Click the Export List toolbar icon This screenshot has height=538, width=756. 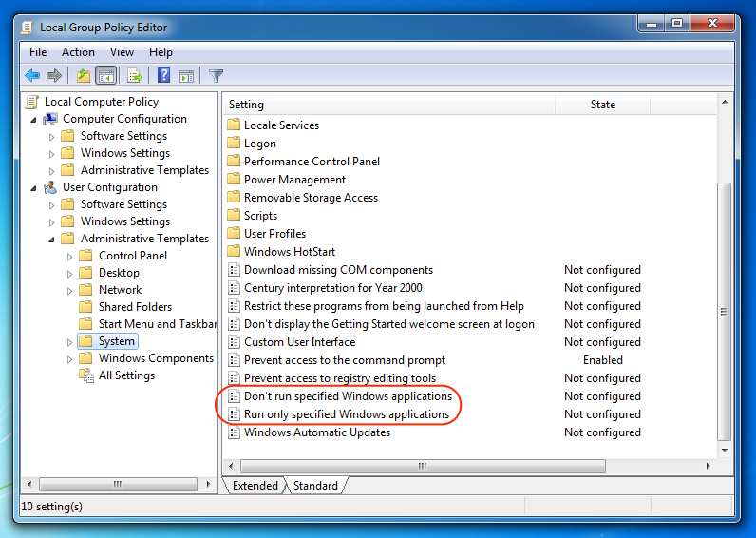tap(135, 76)
